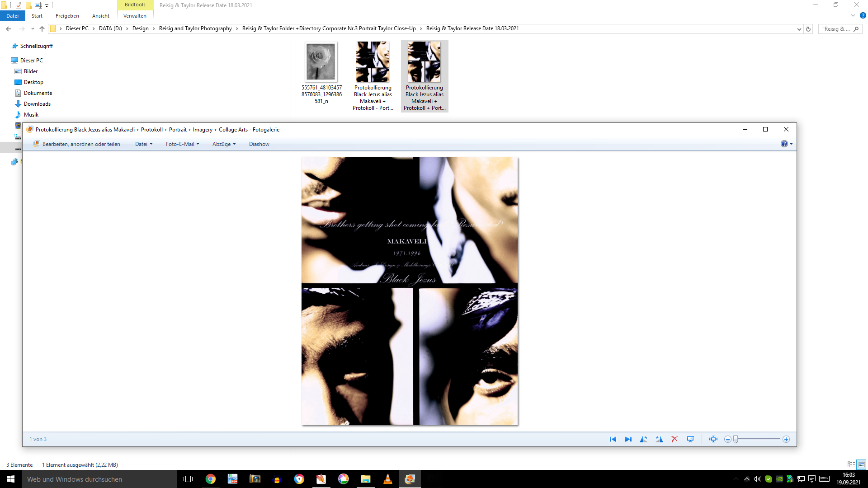Open the Verwalten ribbon tab
This screenshot has width=868, height=488.
[135, 16]
